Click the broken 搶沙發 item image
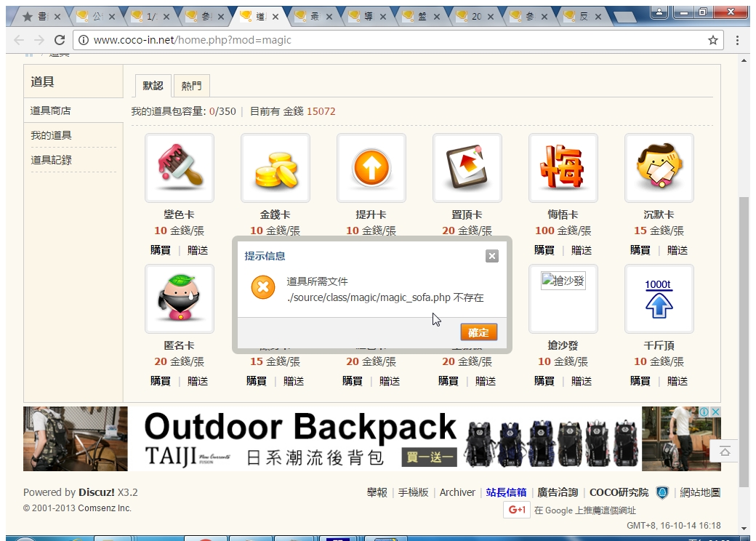This screenshot has height=541, width=756. click(563, 281)
